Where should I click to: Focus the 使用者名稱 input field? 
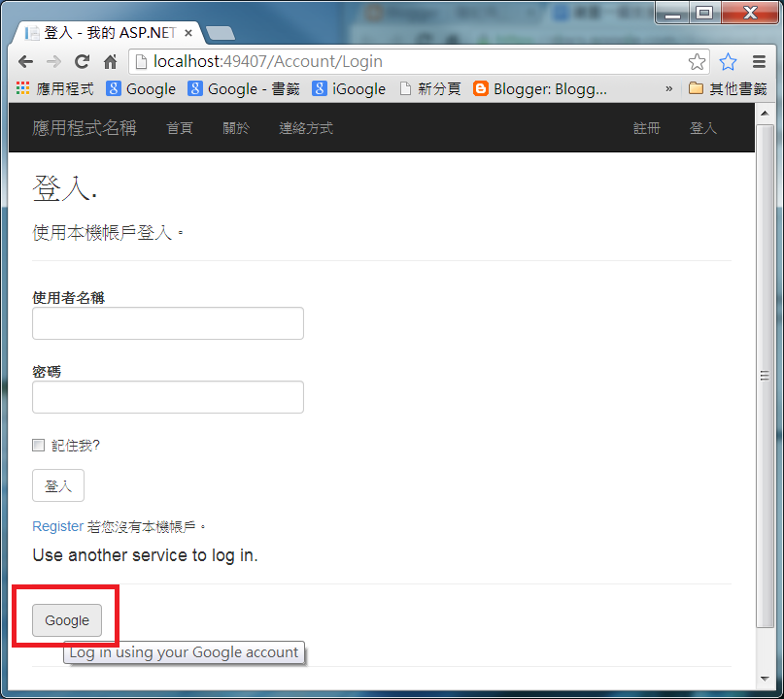click(168, 323)
